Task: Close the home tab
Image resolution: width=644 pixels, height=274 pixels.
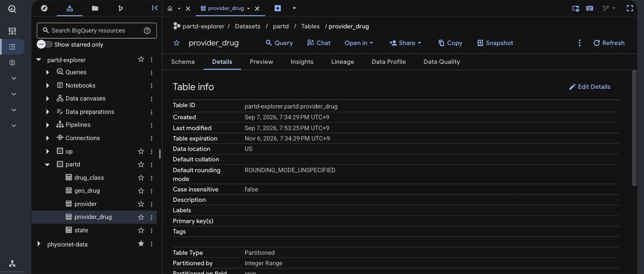Action: coord(188,8)
